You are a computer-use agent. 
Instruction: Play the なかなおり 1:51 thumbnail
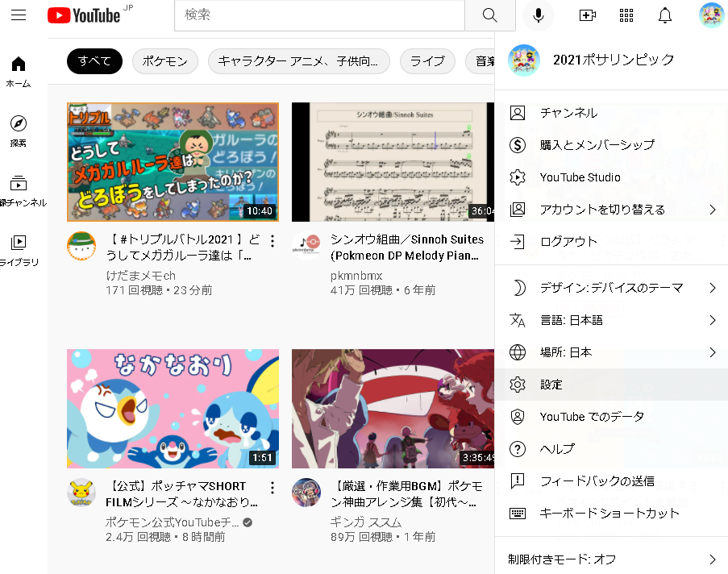tap(173, 409)
